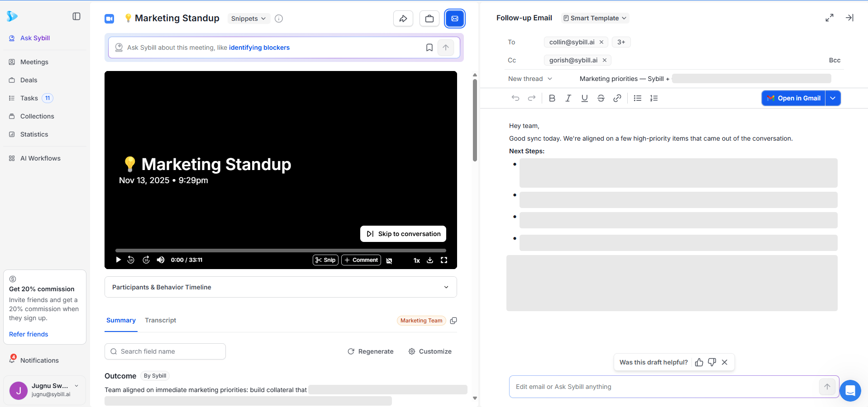Toggle bulleted list formatting
Viewport: 868px width, 407px height.
(638, 98)
